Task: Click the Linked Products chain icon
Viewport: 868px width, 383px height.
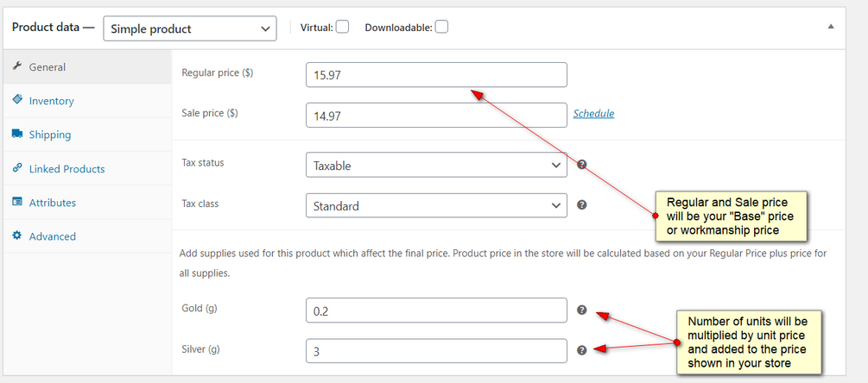Action: pyautogui.click(x=17, y=168)
